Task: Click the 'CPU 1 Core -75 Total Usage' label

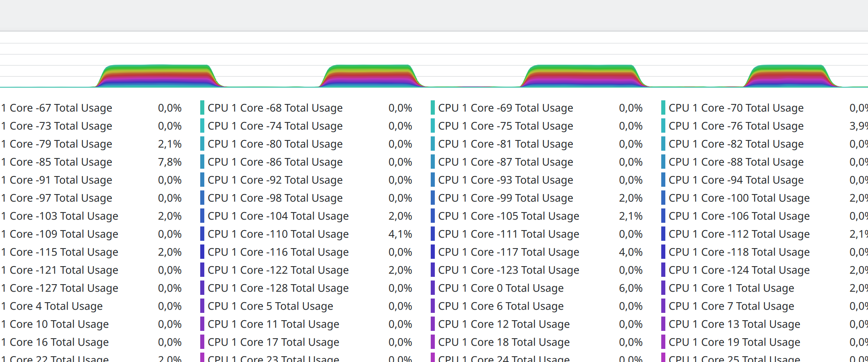Action: click(506, 126)
